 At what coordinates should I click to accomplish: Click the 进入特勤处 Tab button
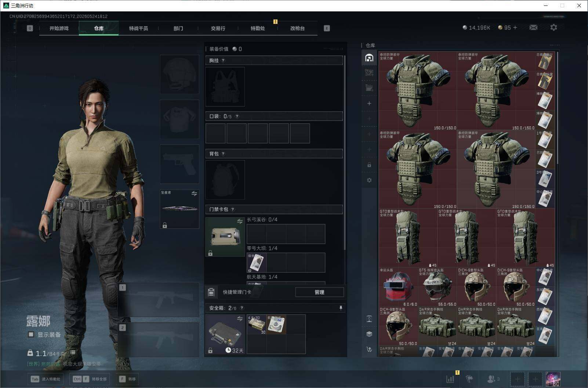(x=46, y=379)
